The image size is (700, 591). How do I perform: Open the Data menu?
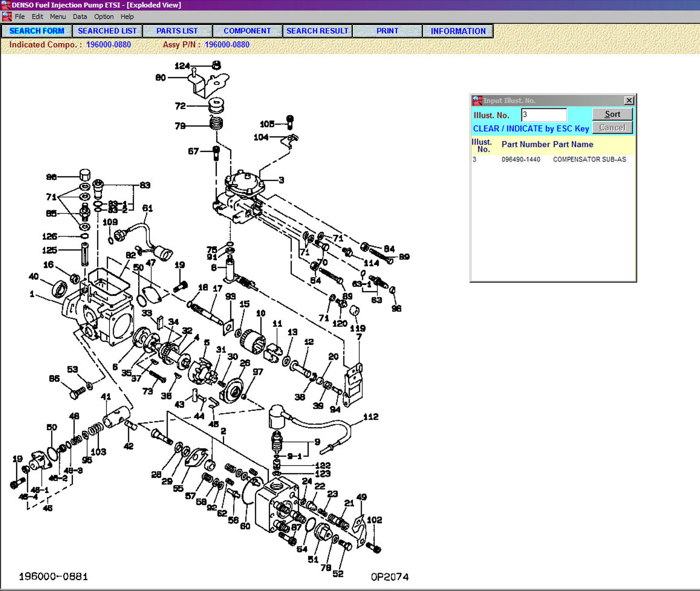[x=79, y=17]
